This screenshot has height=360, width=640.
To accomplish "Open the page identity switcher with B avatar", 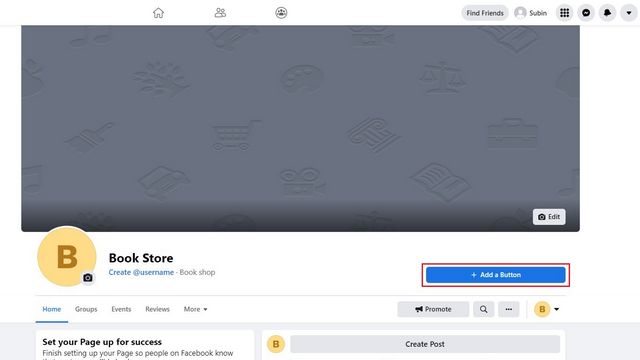I will (547, 309).
